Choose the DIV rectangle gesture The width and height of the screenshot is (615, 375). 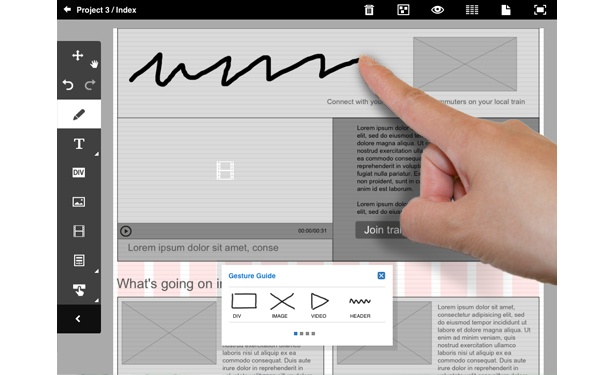244,305
